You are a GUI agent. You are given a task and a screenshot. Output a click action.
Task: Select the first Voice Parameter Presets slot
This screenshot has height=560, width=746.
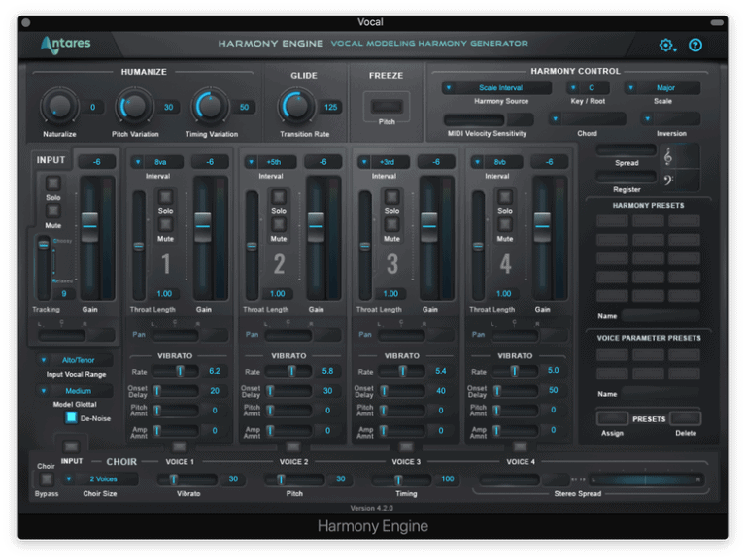point(612,354)
